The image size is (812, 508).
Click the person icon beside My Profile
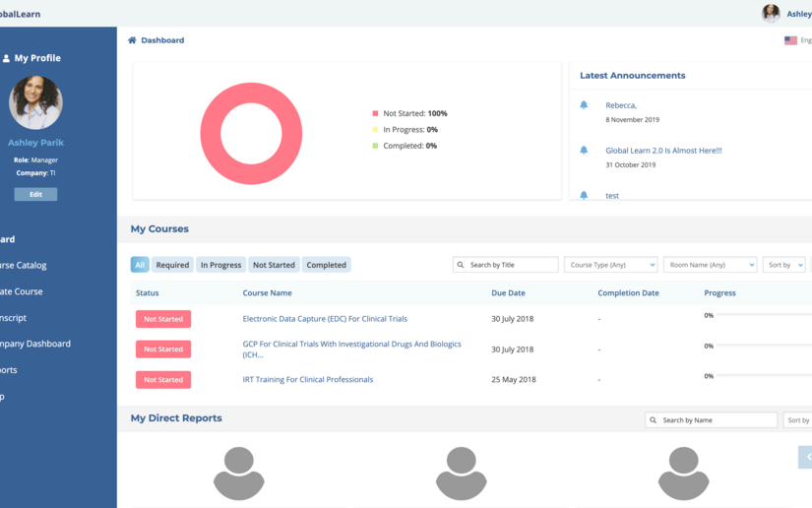click(x=6, y=58)
